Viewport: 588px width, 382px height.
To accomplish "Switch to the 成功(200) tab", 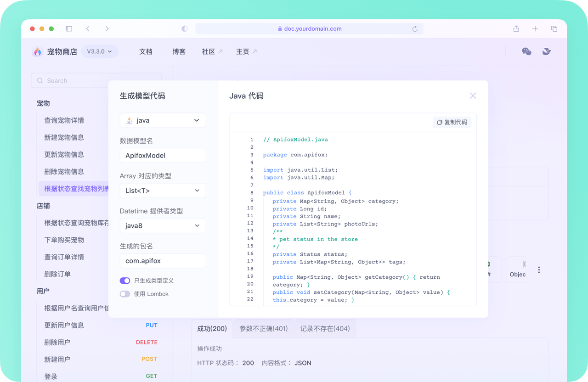I will point(212,329).
